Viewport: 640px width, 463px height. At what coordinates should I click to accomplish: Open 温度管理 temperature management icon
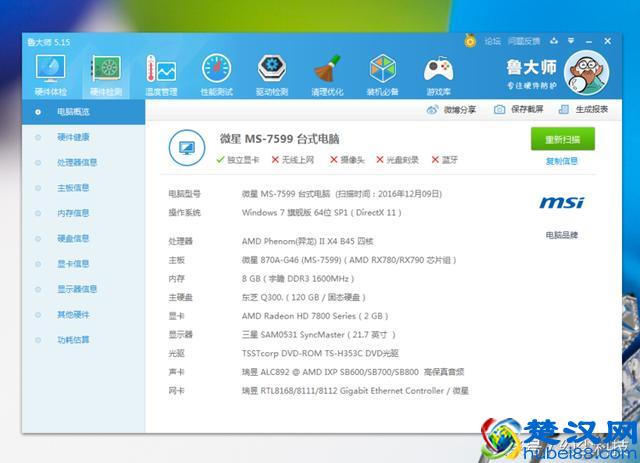click(161, 75)
